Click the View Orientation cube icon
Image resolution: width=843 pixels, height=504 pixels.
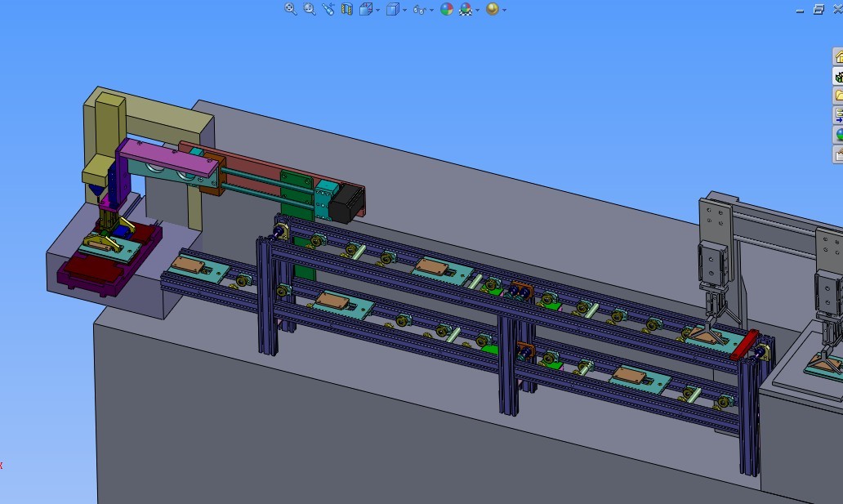[x=366, y=9]
